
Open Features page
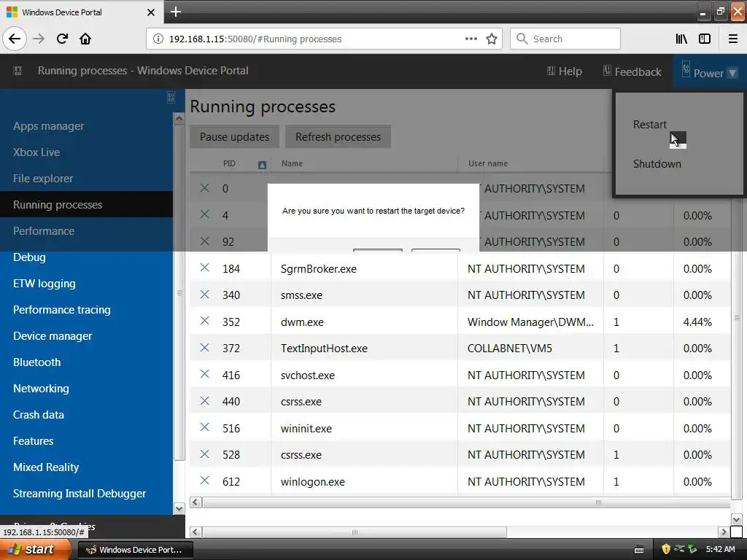(34, 441)
